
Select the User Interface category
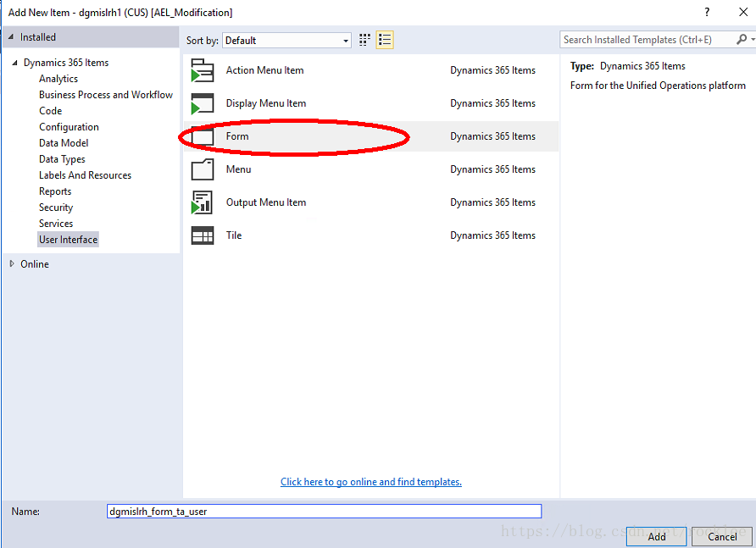[x=68, y=240]
